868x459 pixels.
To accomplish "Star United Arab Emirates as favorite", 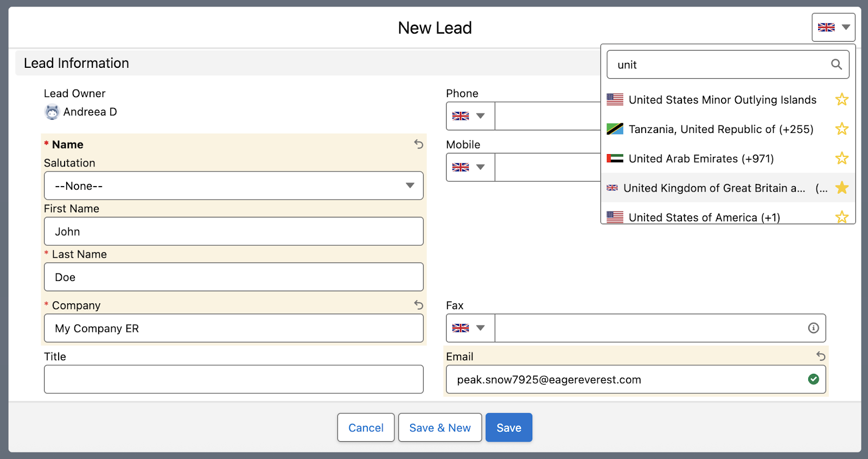I will (841, 158).
